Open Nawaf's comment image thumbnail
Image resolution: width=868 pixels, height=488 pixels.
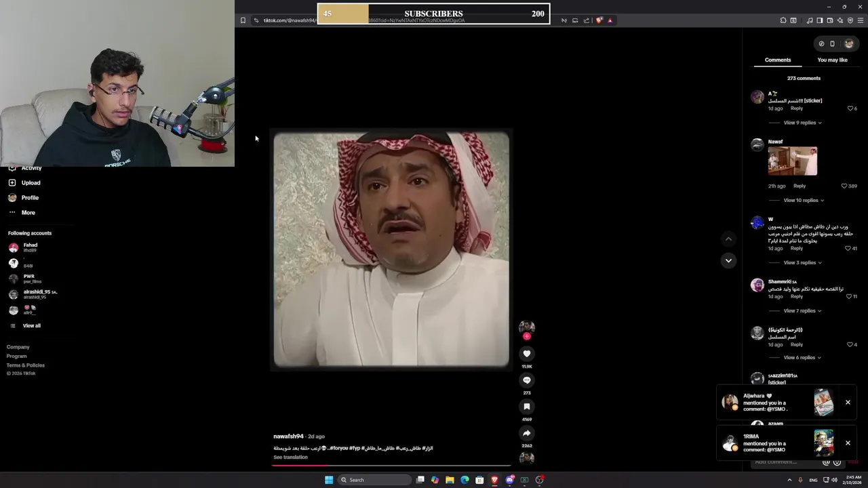pyautogui.click(x=793, y=161)
